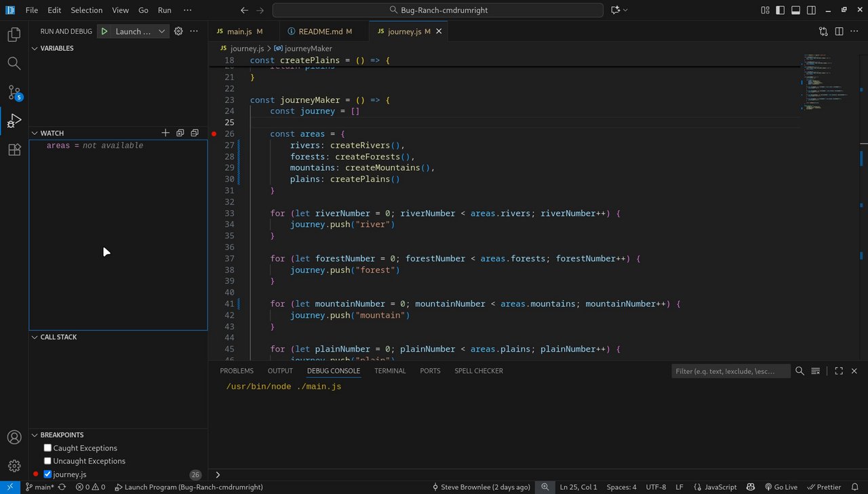Add a watch expression with plus icon

[165, 133]
